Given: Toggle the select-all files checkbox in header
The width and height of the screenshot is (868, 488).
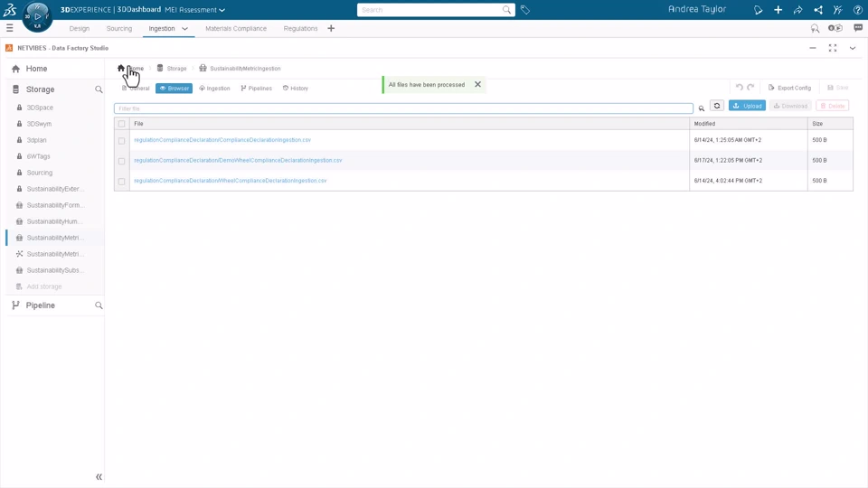Looking at the screenshot, I should 122,124.
